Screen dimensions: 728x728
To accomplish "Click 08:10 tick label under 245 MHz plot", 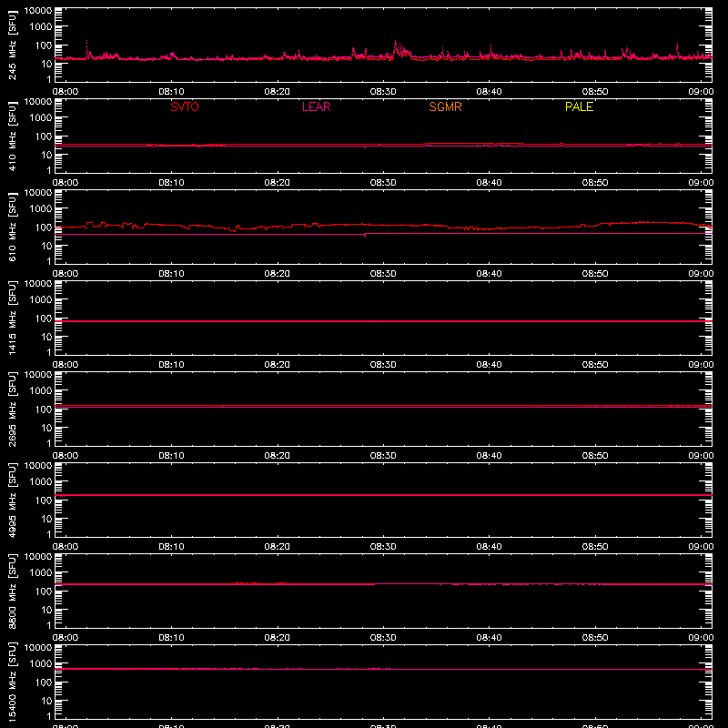I will coord(171,92).
